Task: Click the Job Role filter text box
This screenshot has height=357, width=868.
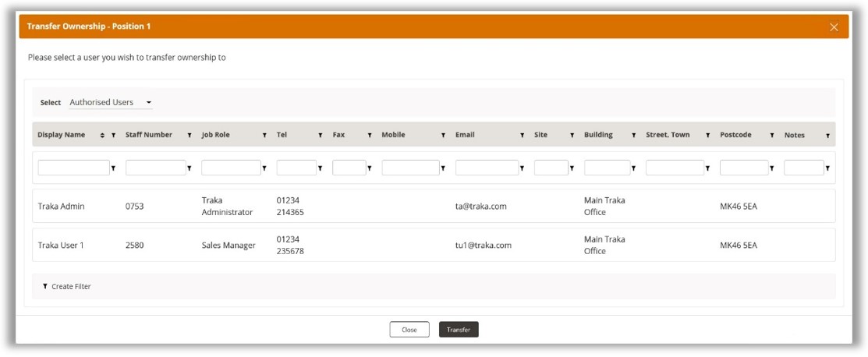Action: point(231,168)
